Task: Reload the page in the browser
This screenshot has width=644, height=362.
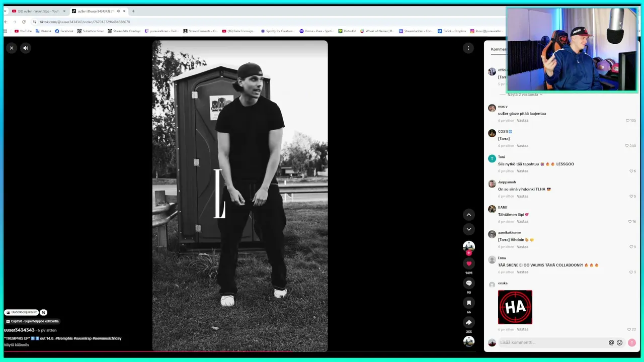Action: (24, 22)
